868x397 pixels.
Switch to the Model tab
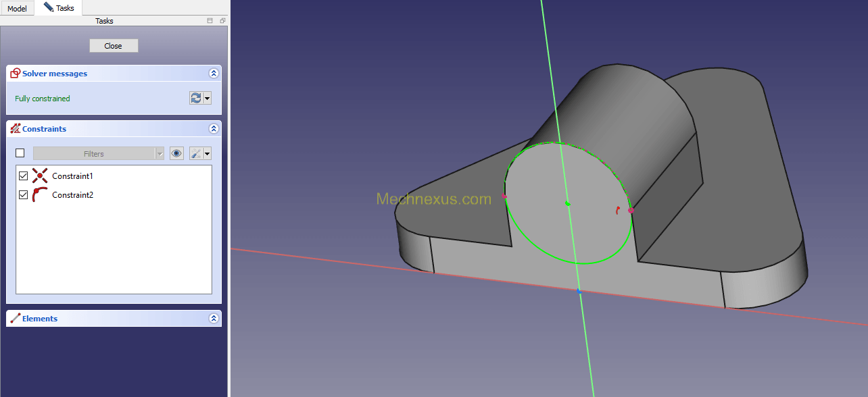pyautogui.click(x=17, y=9)
